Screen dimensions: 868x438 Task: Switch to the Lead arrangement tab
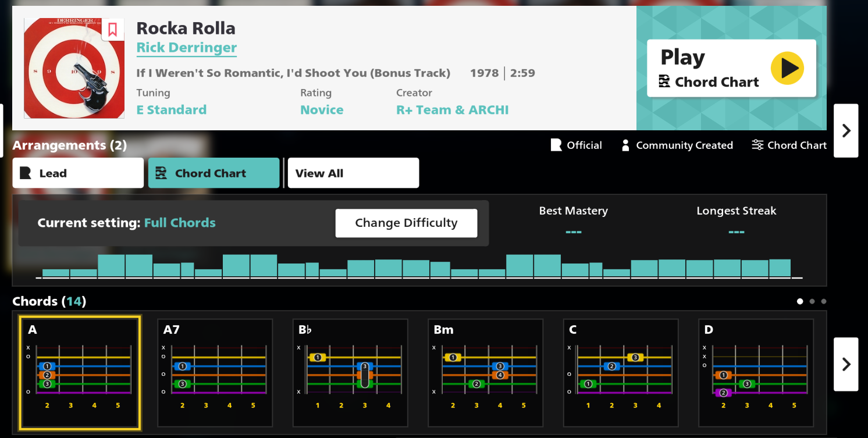pyautogui.click(x=78, y=173)
